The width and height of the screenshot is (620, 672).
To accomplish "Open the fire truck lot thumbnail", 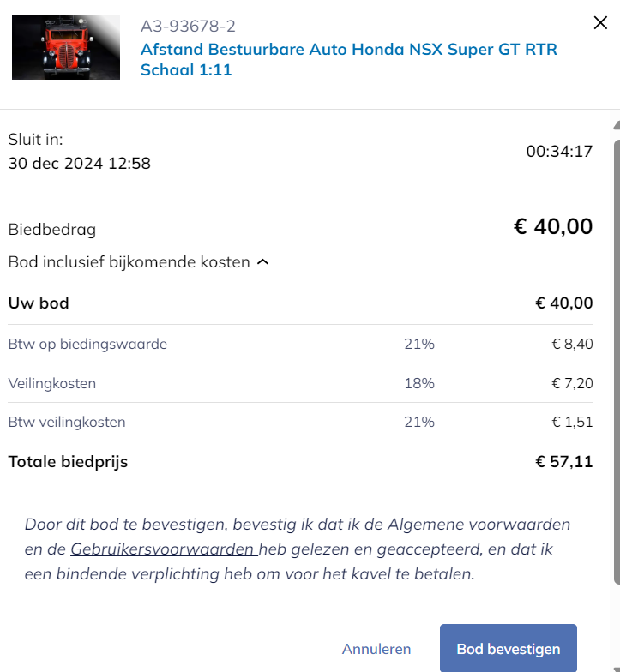I will click(x=66, y=48).
